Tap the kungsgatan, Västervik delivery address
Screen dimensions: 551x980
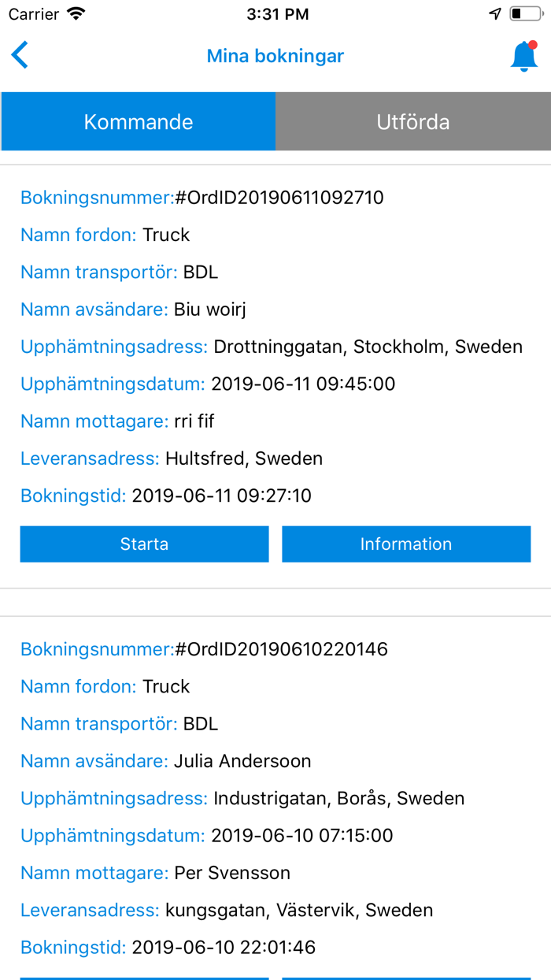pyautogui.click(x=299, y=910)
